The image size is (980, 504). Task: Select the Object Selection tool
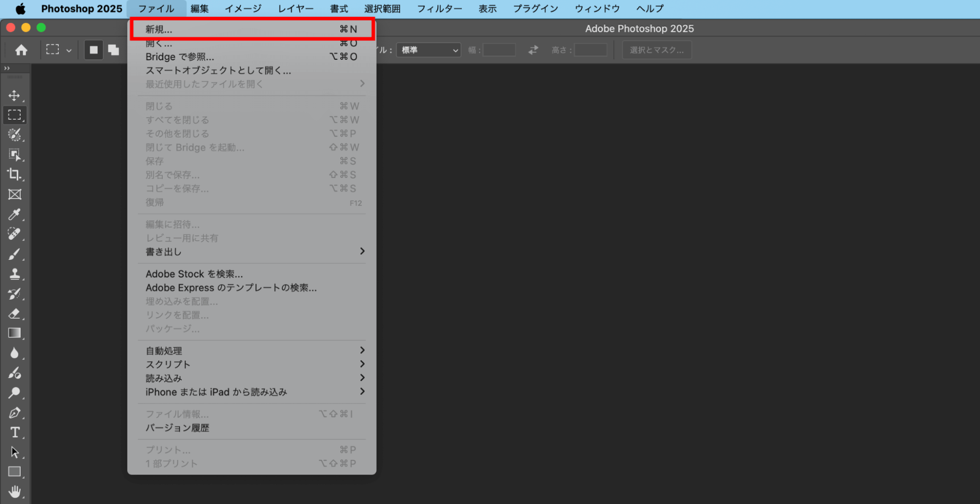pos(14,154)
